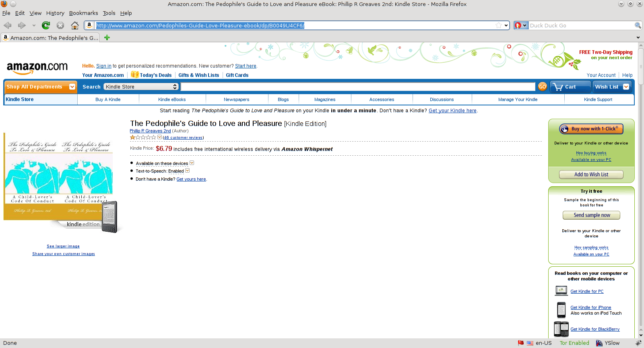Open the YSlow status bar icon
Viewport: 644px width, 348px height.
click(x=608, y=343)
